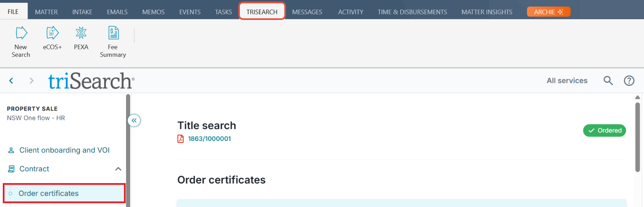Click the New Search icon

(x=21, y=33)
